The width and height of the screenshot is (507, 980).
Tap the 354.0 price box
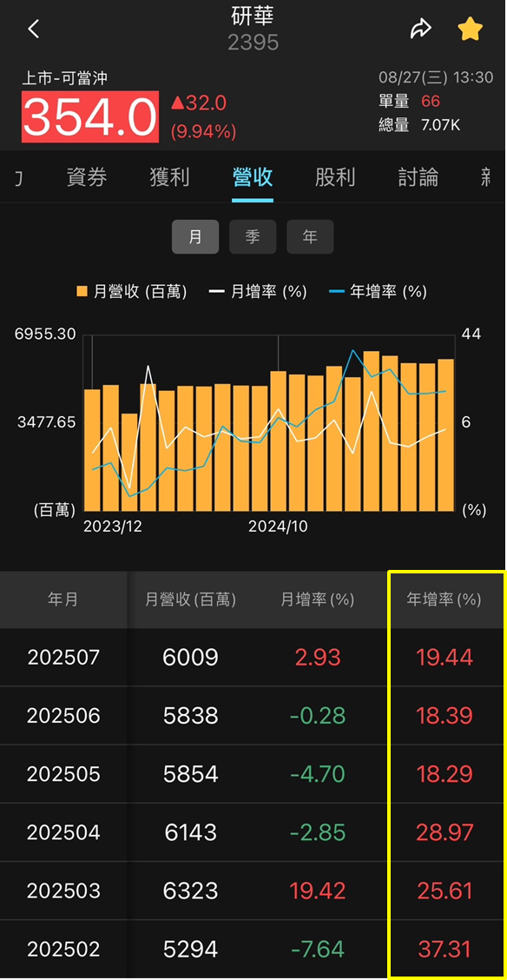point(90,117)
